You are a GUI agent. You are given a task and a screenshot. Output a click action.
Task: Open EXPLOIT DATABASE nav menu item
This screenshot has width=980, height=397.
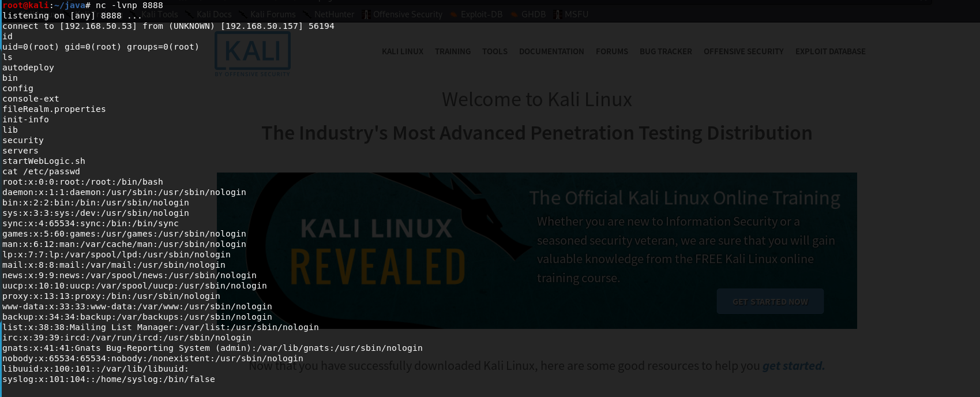tap(831, 51)
